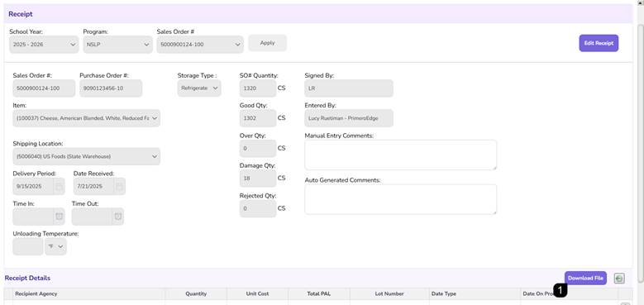Click the Sales Order # text field

pos(44,88)
